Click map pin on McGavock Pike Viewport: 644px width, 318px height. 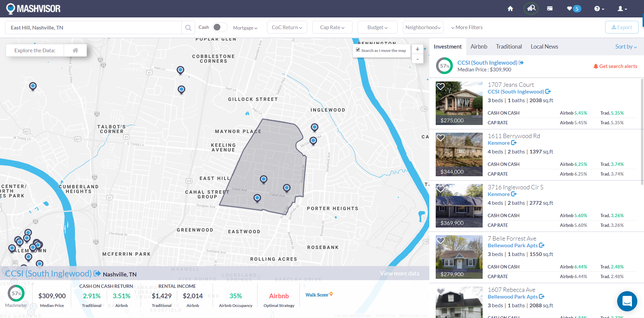click(x=313, y=141)
